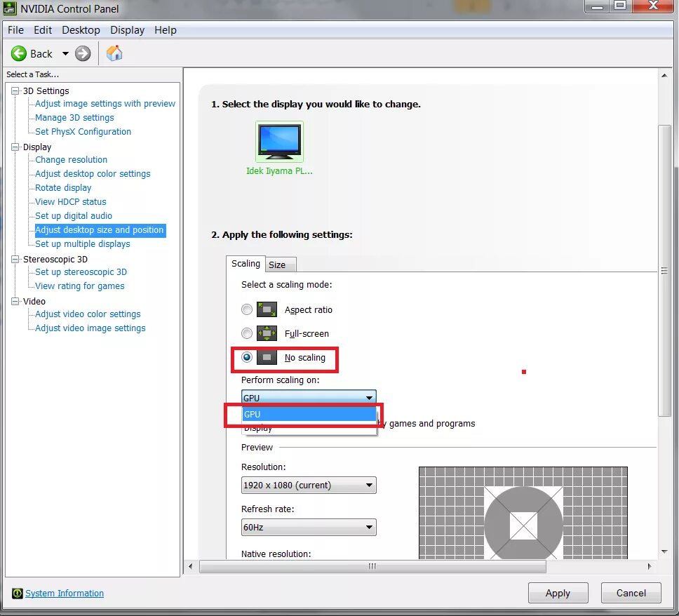Click the vertical scrollbar up arrow

[664, 75]
